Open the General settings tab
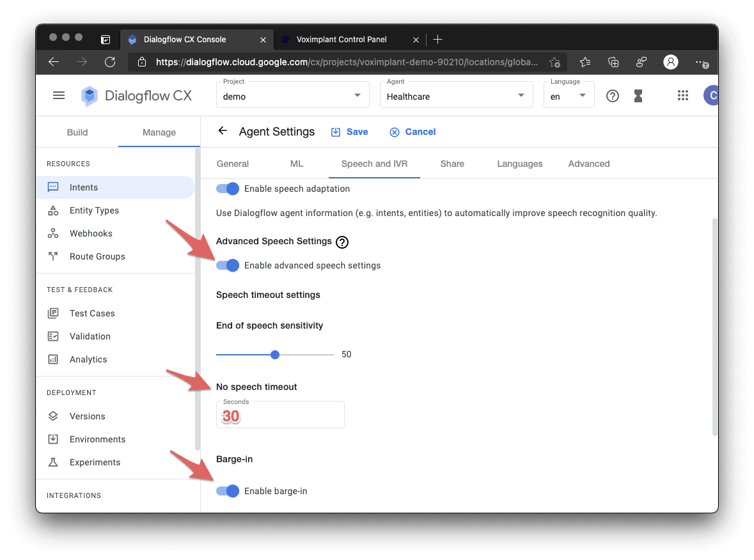The height and width of the screenshot is (560, 754). [x=233, y=164]
